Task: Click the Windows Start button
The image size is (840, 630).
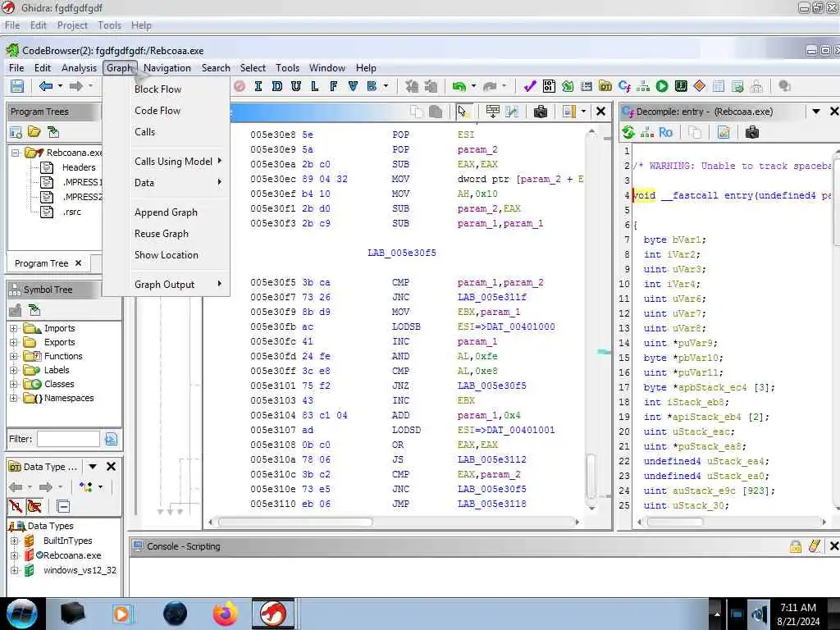Action: point(22,614)
